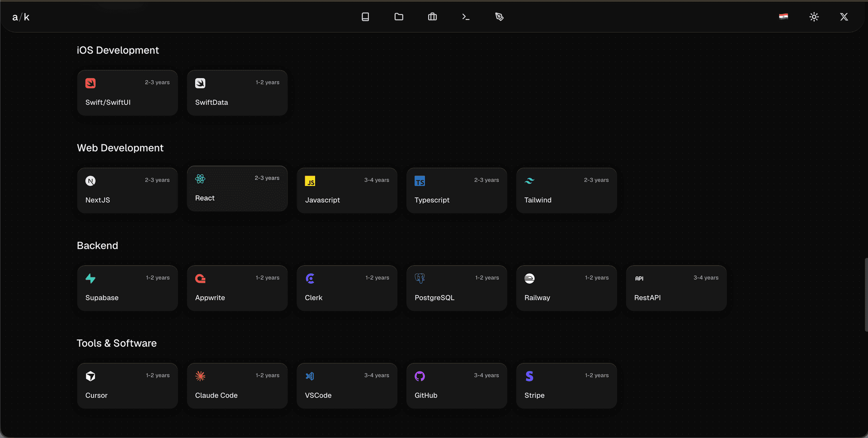
Task: Go home via the a/k logo
Action: (21, 17)
